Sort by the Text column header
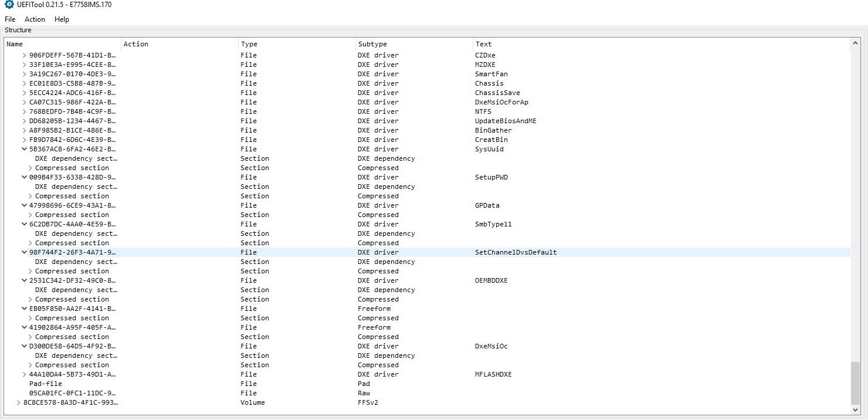The image size is (868, 420). (662, 44)
